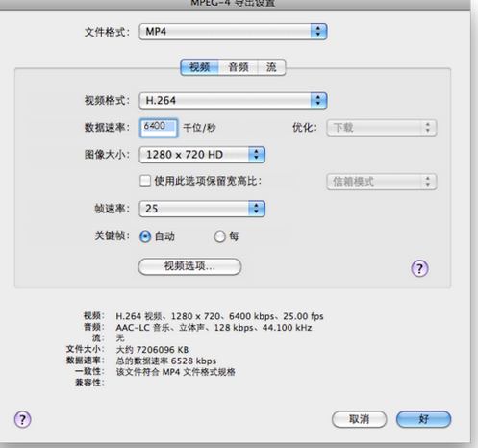Select the 自动 keyframe radio button
The height and width of the screenshot is (448, 478).
145,236
